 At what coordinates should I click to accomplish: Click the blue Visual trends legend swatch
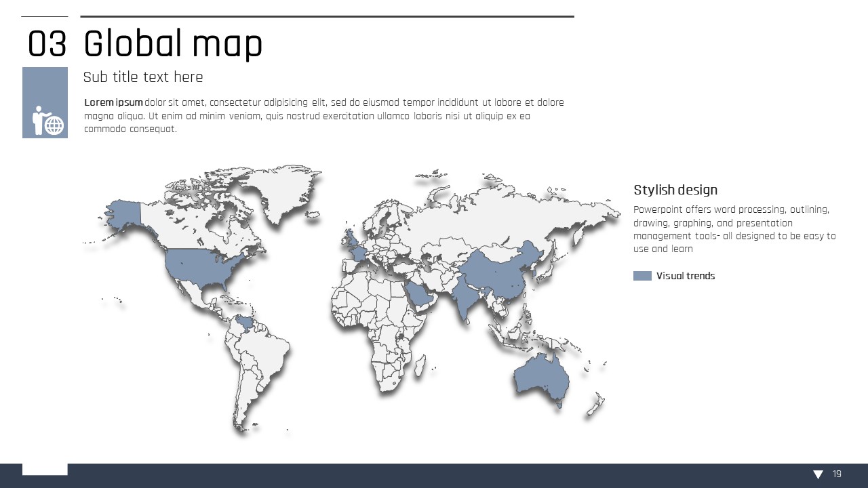[x=642, y=276]
